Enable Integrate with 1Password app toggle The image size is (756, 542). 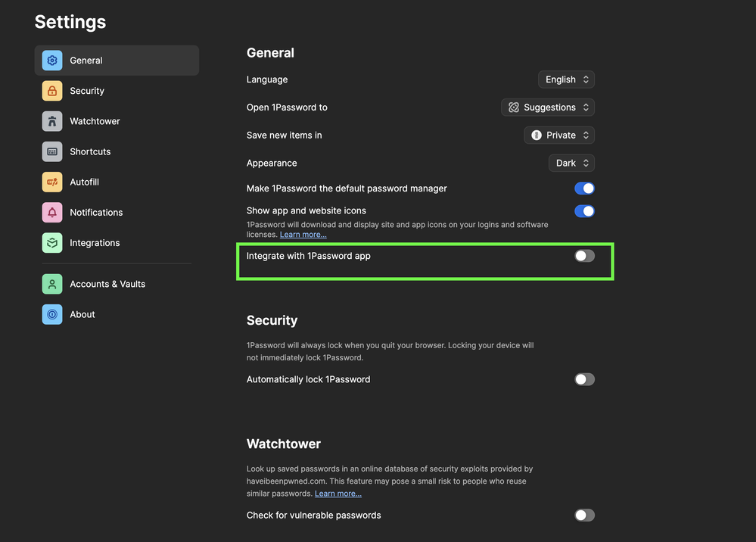pyautogui.click(x=584, y=256)
